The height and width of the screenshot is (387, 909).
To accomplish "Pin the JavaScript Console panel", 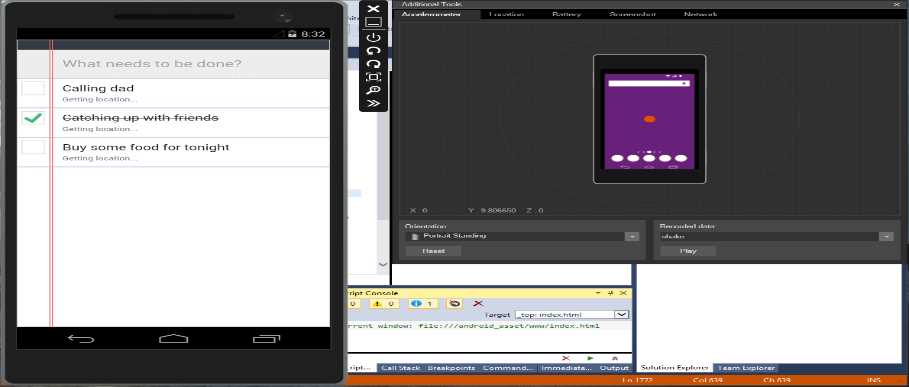I will (610, 293).
